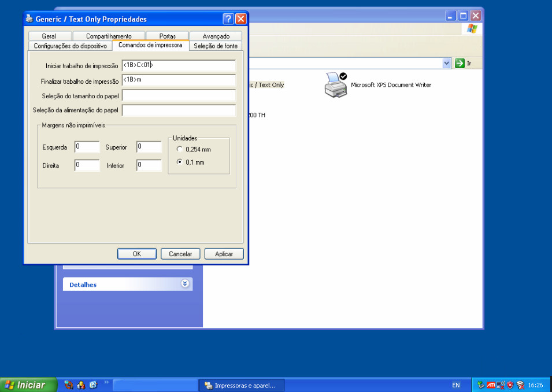Open the Iniciar start menu
Image resolution: width=552 pixels, height=392 pixels.
[x=29, y=385]
